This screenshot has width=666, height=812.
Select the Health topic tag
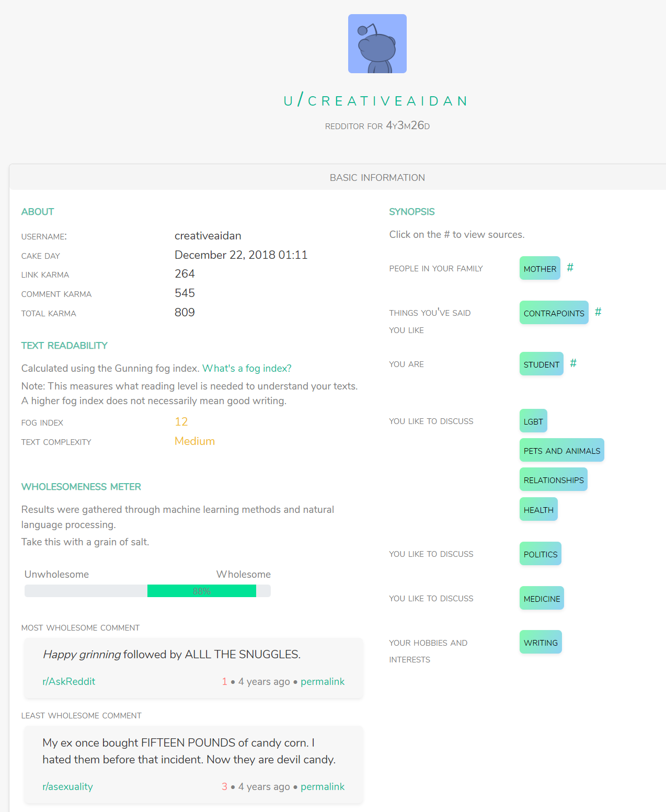click(x=538, y=509)
